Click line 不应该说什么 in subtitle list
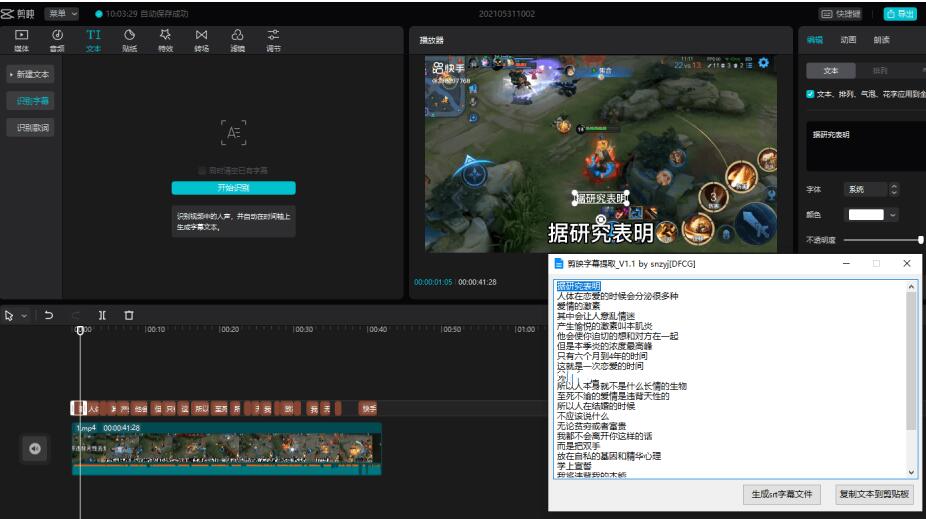 [582, 416]
